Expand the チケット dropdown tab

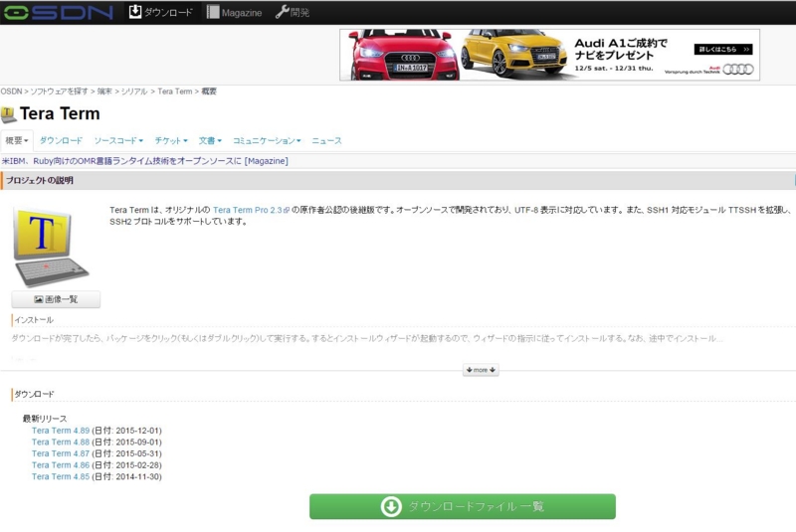click(x=171, y=140)
